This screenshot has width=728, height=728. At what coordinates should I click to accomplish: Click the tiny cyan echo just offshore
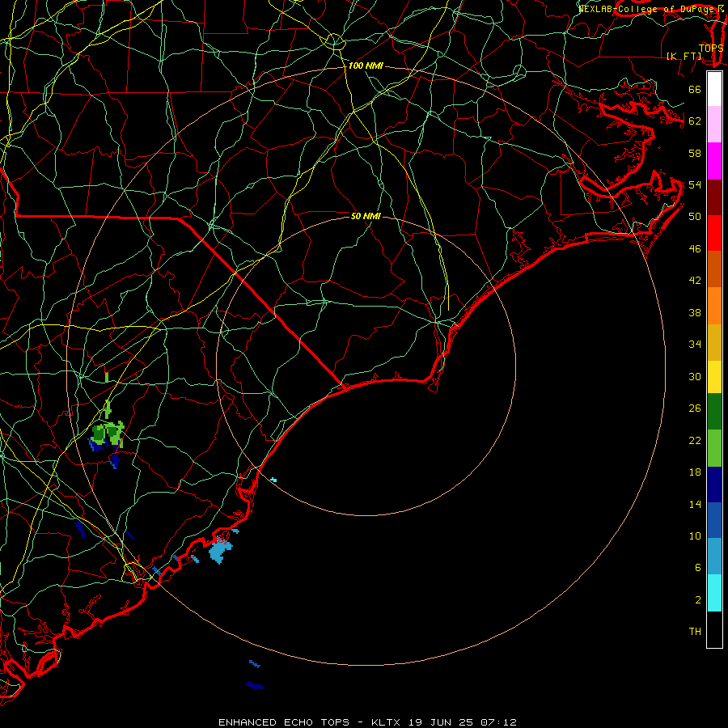click(x=273, y=480)
